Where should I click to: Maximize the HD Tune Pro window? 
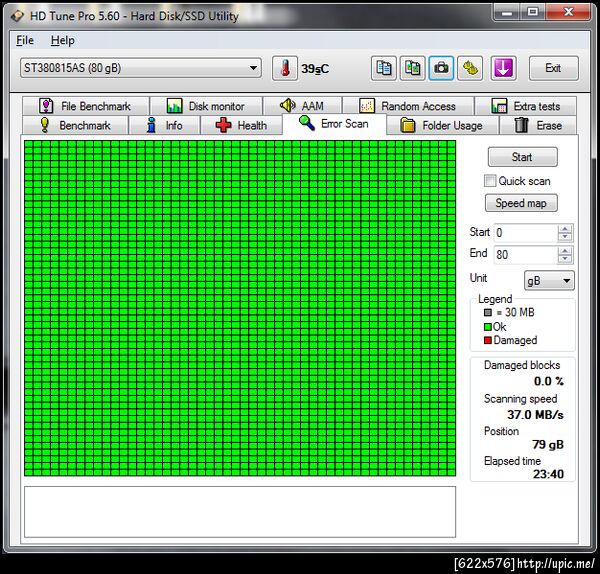[533, 12]
